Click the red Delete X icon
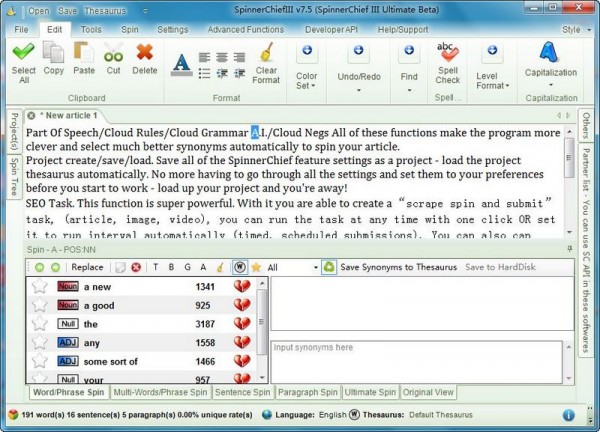 tap(145, 52)
